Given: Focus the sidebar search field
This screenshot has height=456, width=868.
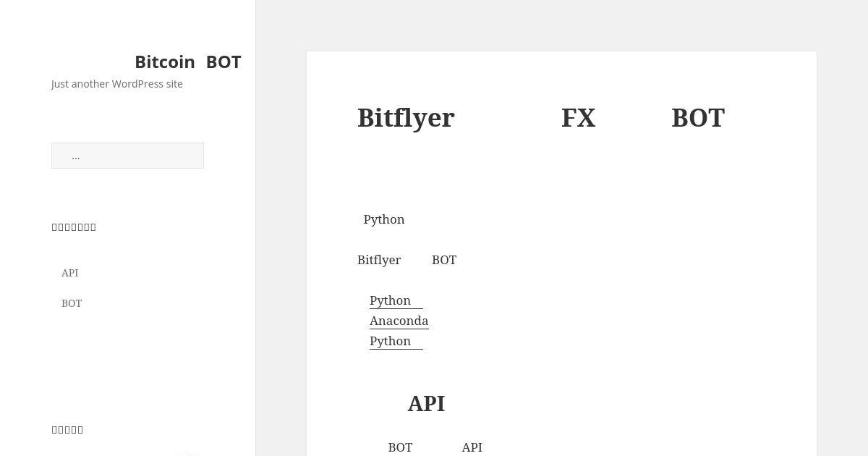Looking at the screenshot, I should point(127,156).
